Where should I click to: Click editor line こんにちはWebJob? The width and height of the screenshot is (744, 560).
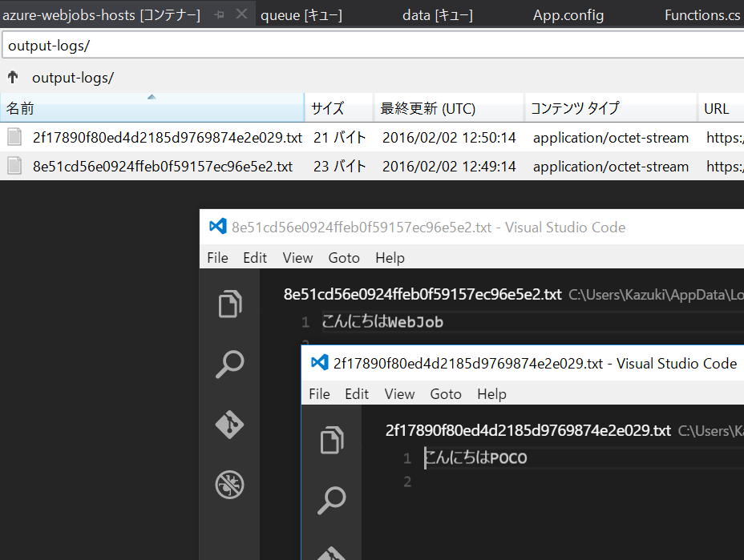(382, 321)
